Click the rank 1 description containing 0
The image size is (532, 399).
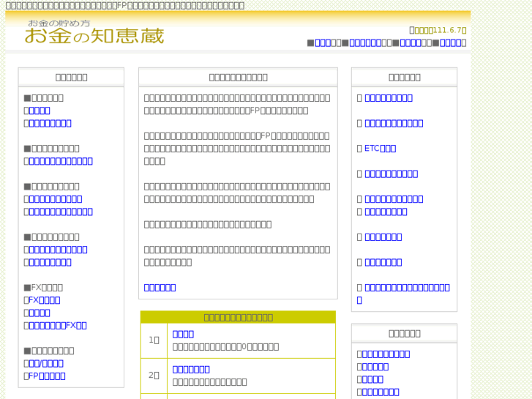pyautogui.click(x=225, y=347)
